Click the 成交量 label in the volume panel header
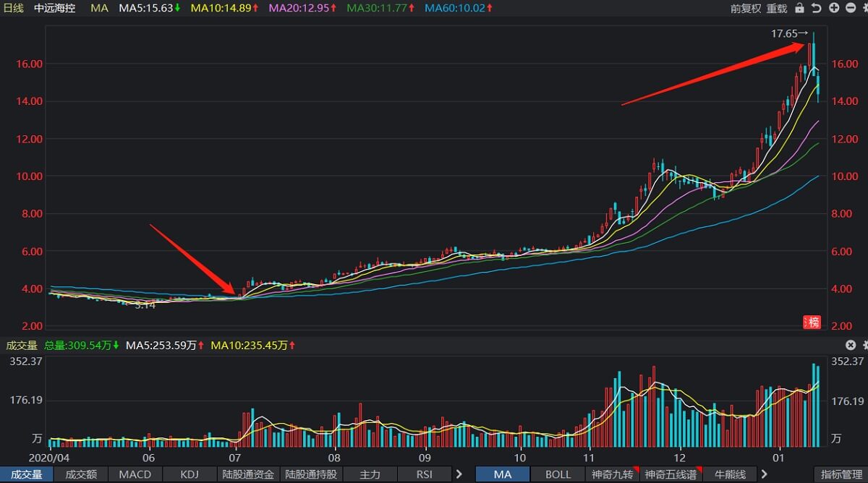Viewport: 868px width, 483px height. [x=22, y=346]
